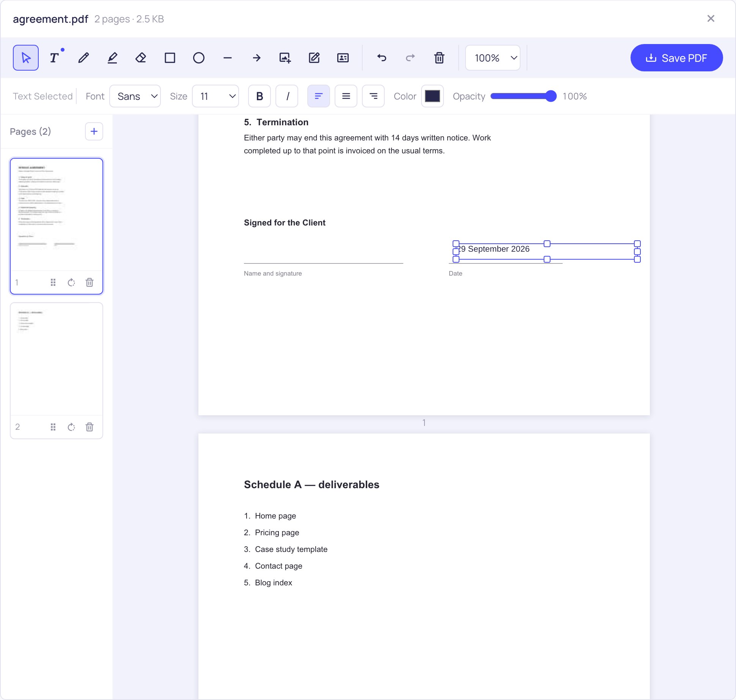The width and height of the screenshot is (736, 700).
Task: Click the 'Case study template' list item
Action: click(x=291, y=549)
